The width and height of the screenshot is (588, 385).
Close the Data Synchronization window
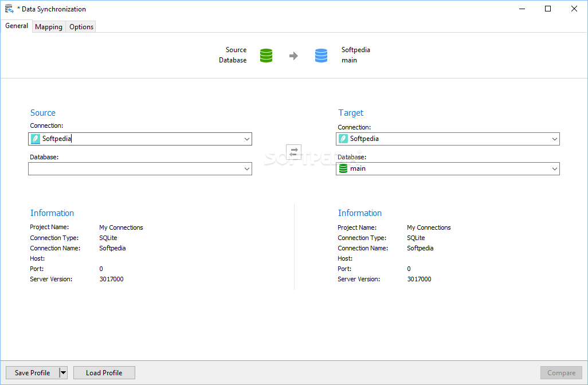point(574,9)
